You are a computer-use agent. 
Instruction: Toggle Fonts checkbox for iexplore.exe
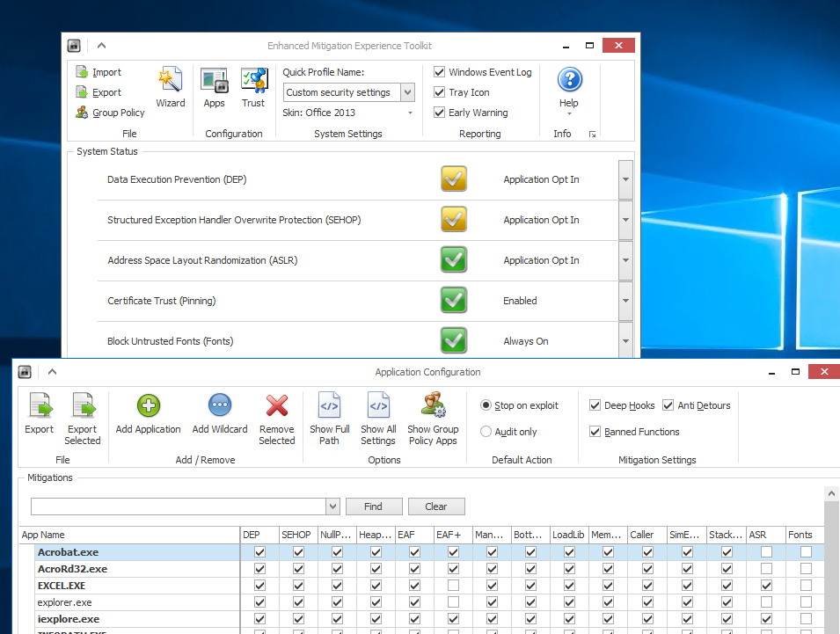point(806,618)
